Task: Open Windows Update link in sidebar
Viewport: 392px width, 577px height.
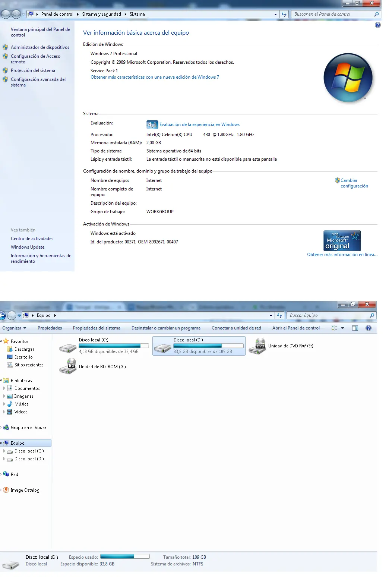Action: pyautogui.click(x=28, y=247)
